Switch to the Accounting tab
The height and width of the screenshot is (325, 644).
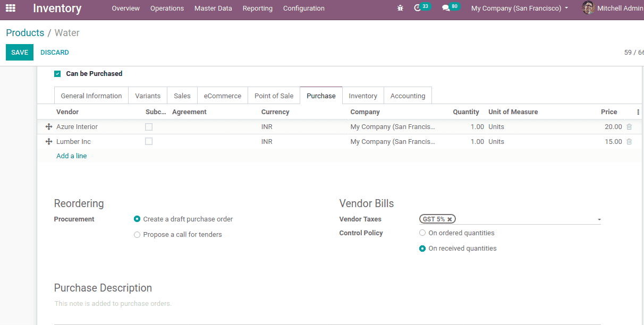pos(408,96)
